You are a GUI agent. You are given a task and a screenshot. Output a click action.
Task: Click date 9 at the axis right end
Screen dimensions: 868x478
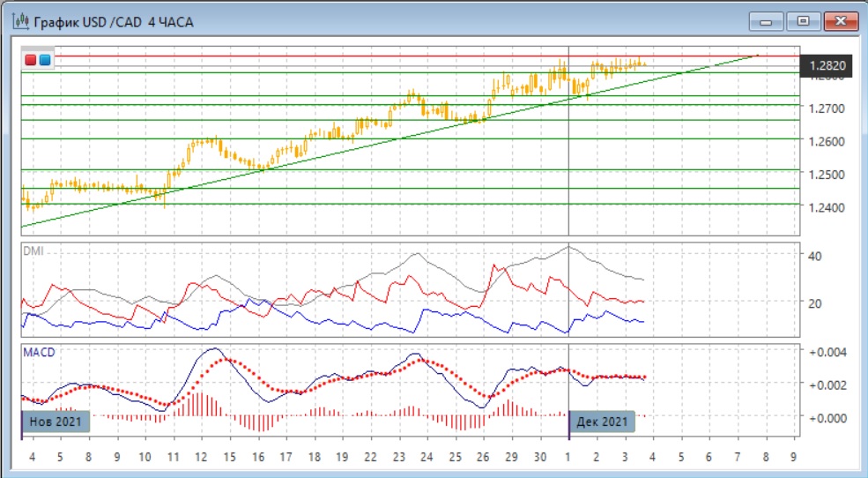793,457
